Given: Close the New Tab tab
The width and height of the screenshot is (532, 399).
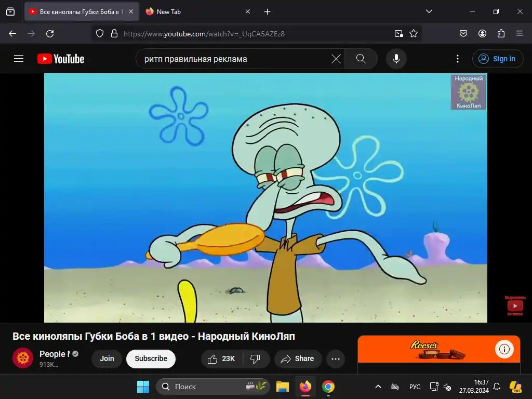Looking at the screenshot, I should [x=248, y=11].
